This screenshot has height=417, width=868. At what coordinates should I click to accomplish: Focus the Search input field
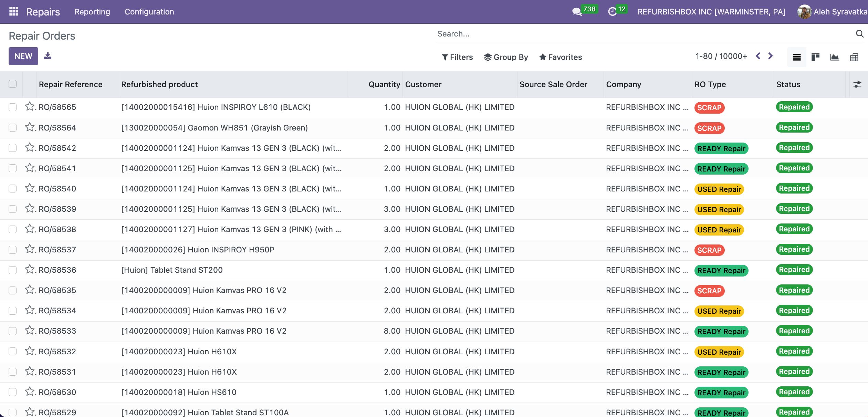[x=644, y=34]
